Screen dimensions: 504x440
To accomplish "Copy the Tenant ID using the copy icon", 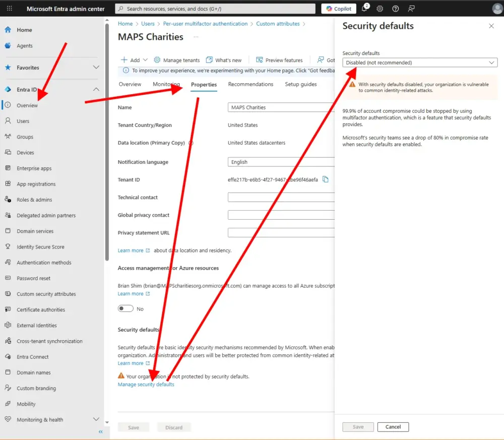I will click(326, 179).
